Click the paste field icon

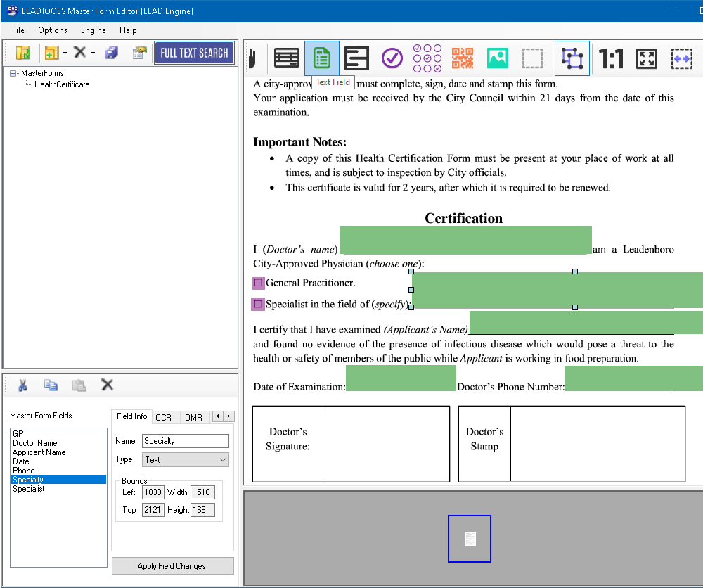click(79, 385)
